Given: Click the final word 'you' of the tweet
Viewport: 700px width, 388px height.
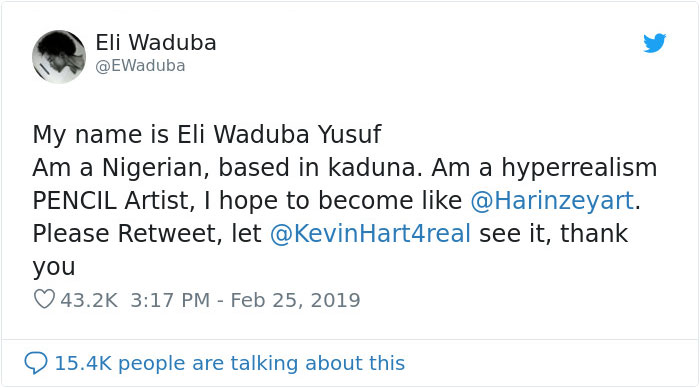Looking at the screenshot, I should pyautogui.click(x=54, y=268).
